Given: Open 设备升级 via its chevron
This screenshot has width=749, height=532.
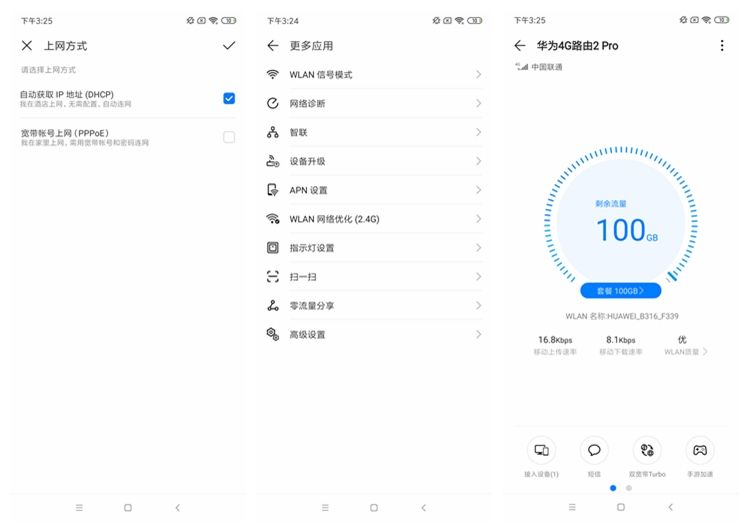Looking at the screenshot, I should click(478, 161).
